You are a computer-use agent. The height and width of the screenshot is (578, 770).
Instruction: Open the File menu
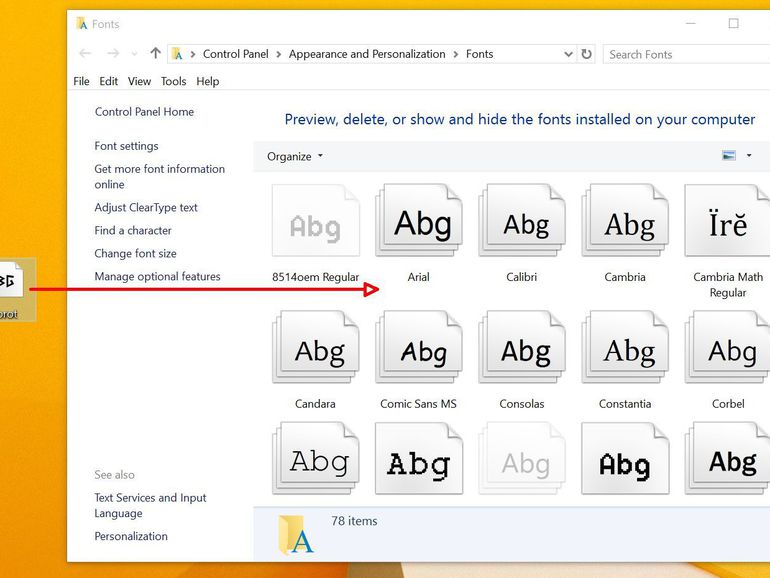point(82,82)
